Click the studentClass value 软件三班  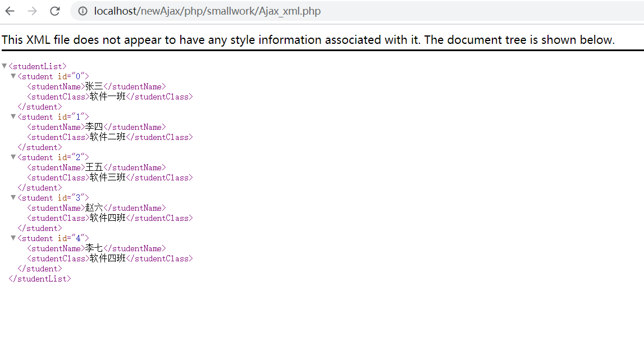click(108, 178)
